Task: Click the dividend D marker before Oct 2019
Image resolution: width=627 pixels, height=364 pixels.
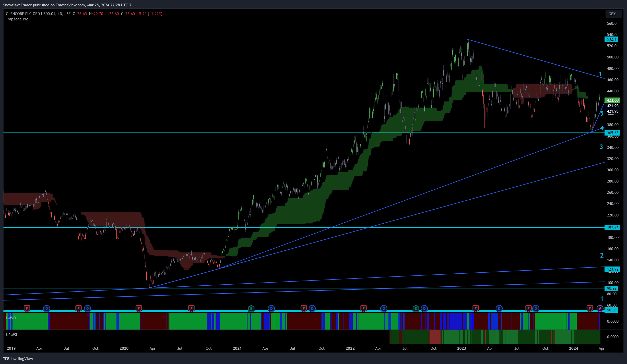Action: [x=87, y=309]
